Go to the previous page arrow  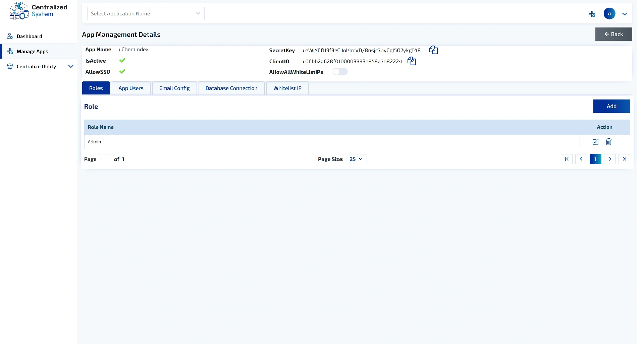pyautogui.click(x=581, y=159)
